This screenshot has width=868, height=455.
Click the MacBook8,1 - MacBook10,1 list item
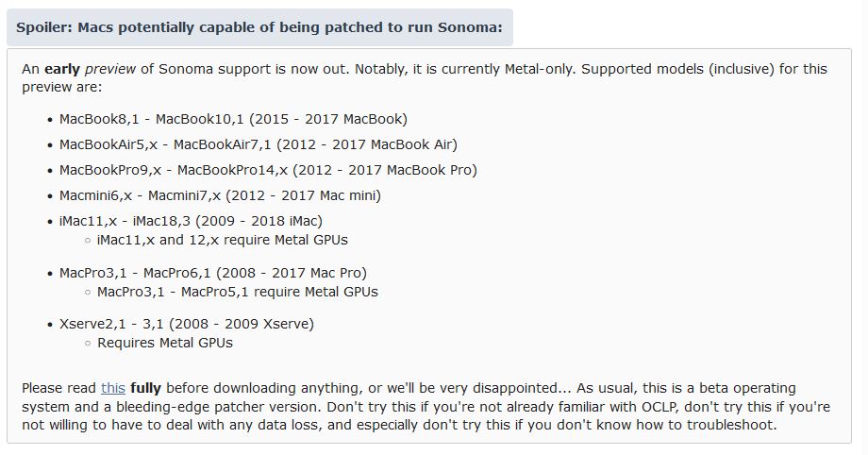tap(233, 119)
